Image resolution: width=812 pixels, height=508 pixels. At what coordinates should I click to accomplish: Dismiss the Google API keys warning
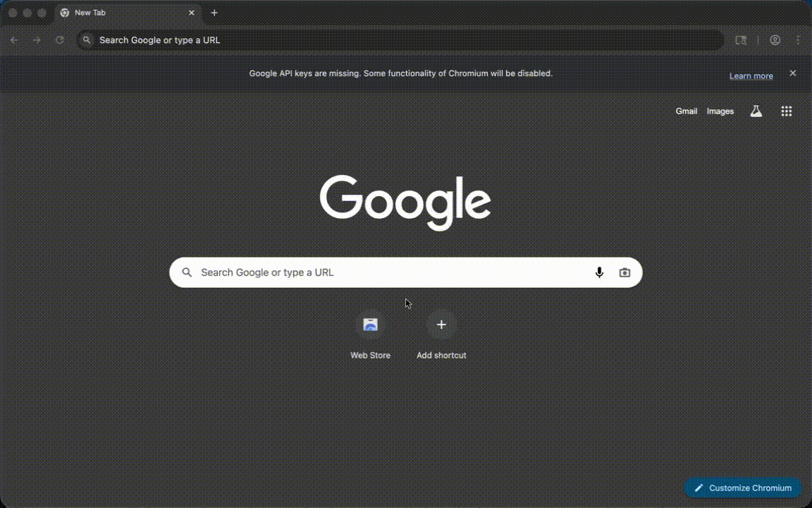tap(792, 73)
